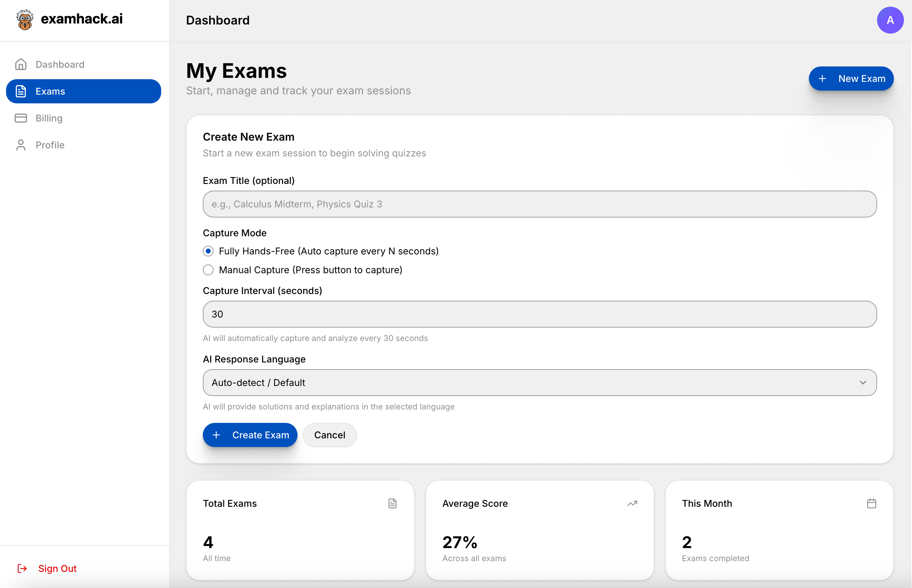Viewport: 912px width, 588px height.
Task: Click the Billing credit card icon
Action: [x=21, y=118]
